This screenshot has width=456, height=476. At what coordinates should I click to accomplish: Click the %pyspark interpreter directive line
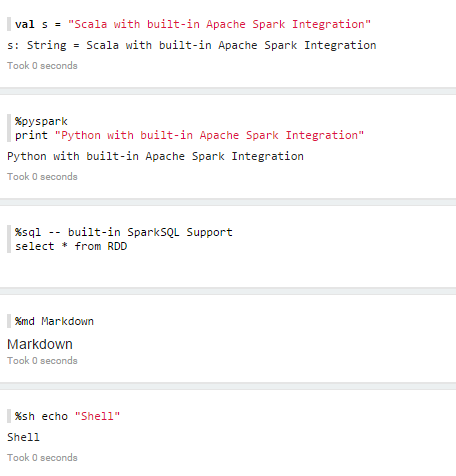[x=41, y=121]
